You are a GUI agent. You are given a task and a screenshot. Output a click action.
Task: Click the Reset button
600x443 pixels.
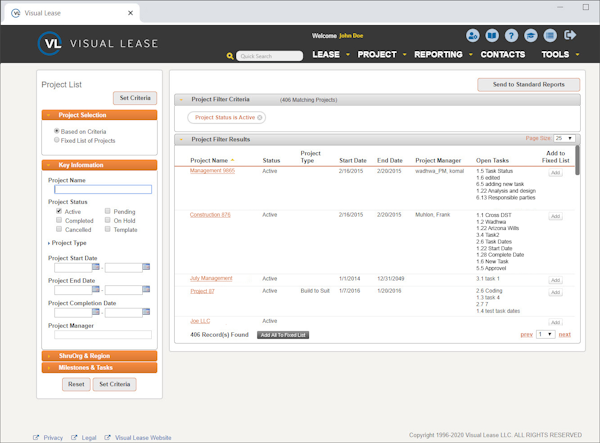coord(76,384)
